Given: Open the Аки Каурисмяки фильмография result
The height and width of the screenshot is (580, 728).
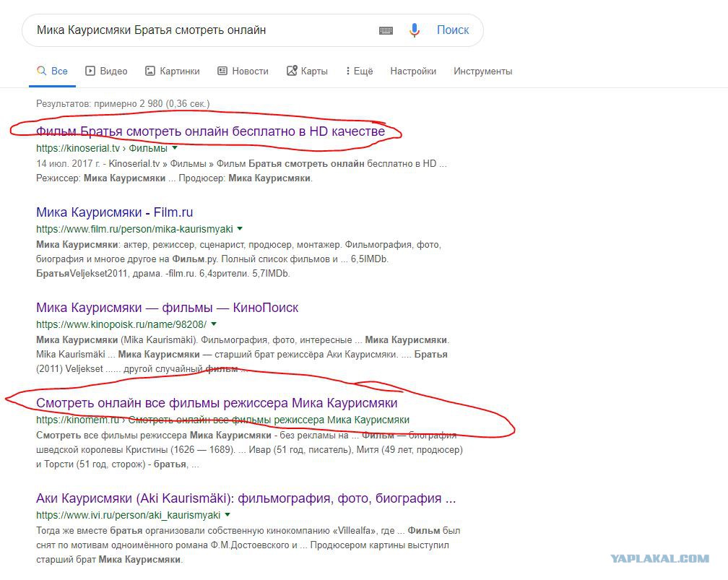Looking at the screenshot, I should (246, 498).
